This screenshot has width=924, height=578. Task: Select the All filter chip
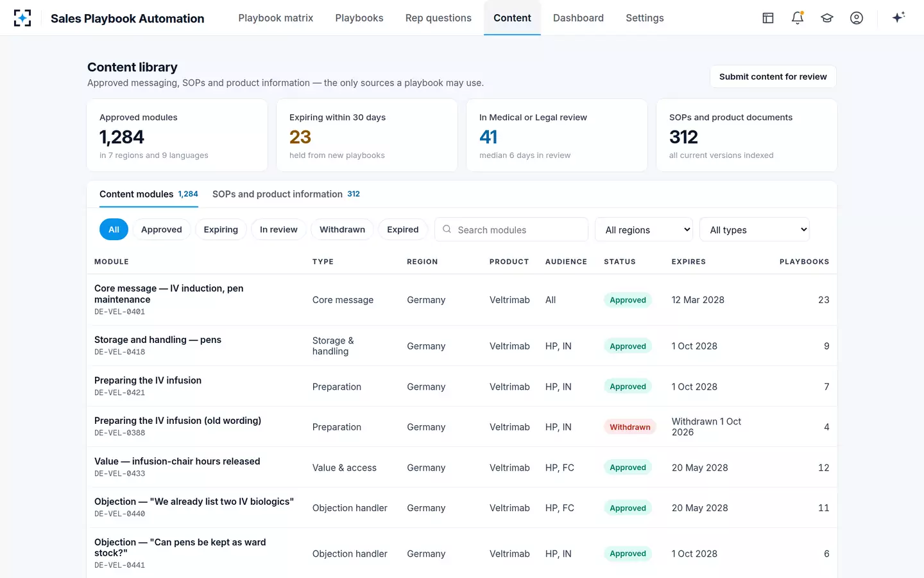point(114,229)
